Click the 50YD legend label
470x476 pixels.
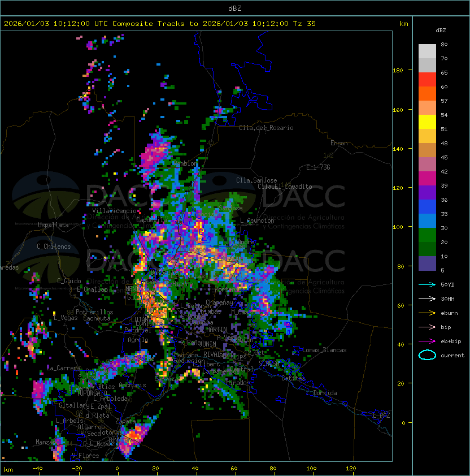pyautogui.click(x=447, y=285)
